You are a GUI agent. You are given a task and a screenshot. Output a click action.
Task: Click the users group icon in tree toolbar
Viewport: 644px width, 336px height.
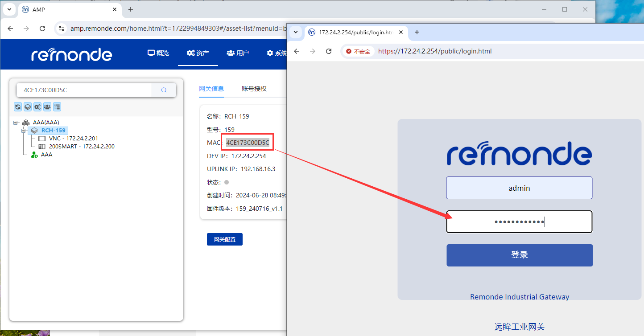47,107
